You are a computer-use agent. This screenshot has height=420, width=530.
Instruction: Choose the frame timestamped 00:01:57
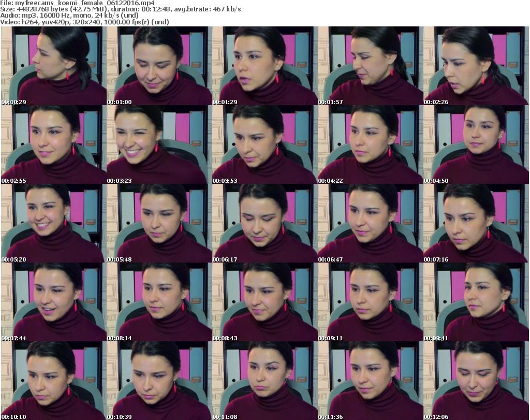point(371,66)
